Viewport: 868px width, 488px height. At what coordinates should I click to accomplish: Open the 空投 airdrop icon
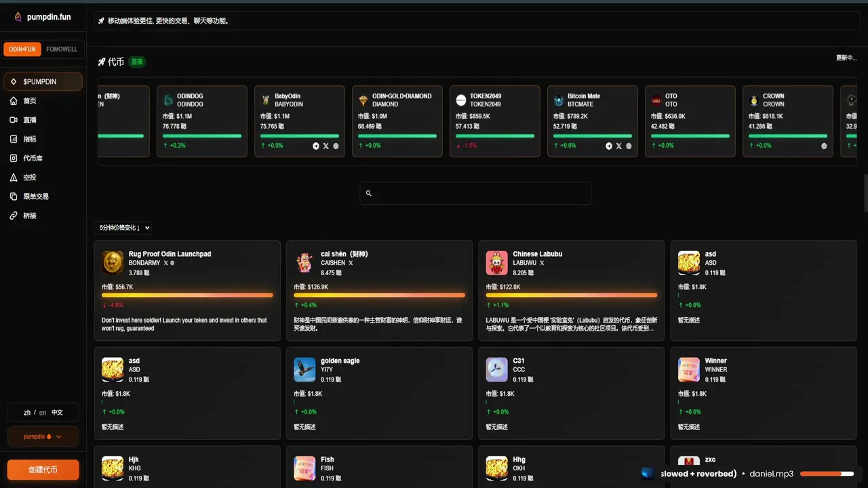14,177
